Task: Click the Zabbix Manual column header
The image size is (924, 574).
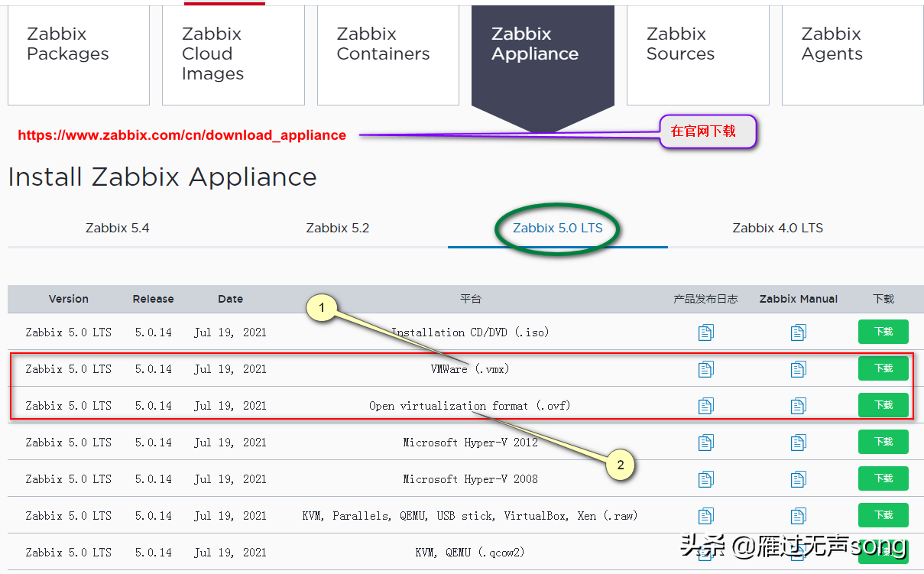Action: pyautogui.click(x=799, y=299)
